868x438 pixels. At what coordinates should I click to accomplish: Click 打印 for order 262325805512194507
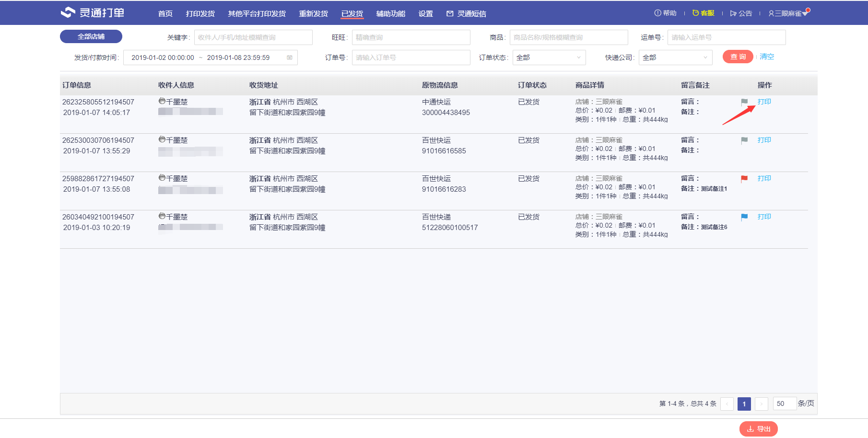point(764,102)
